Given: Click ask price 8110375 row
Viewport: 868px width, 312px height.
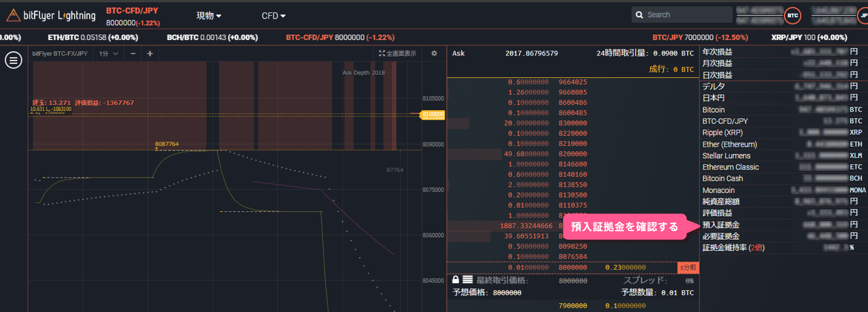Looking at the screenshot, I should [573, 205].
